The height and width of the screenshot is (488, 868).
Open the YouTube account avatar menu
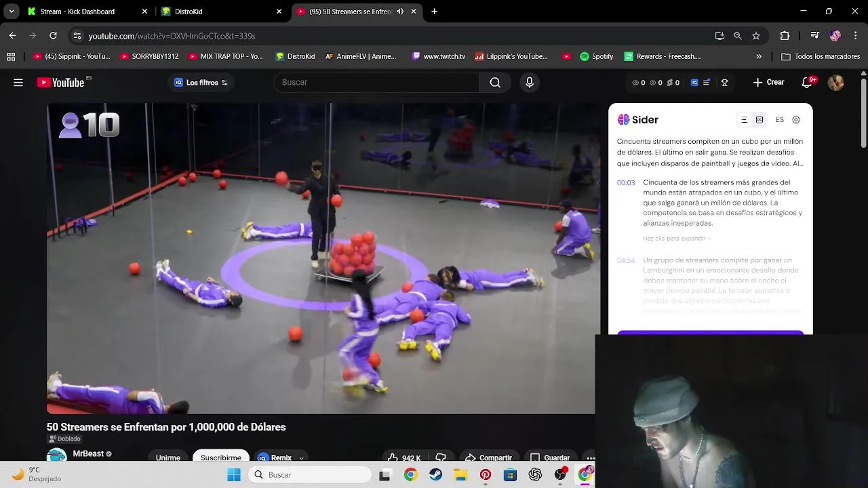click(x=835, y=83)
